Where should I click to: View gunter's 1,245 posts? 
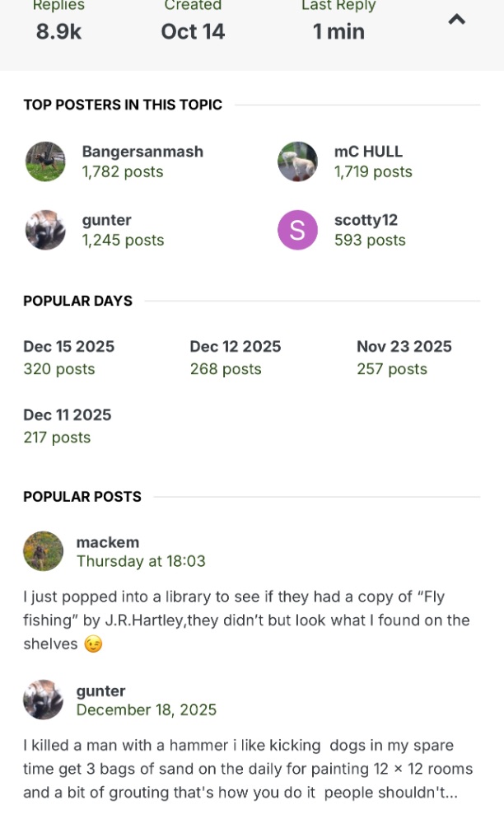(123, 240)
